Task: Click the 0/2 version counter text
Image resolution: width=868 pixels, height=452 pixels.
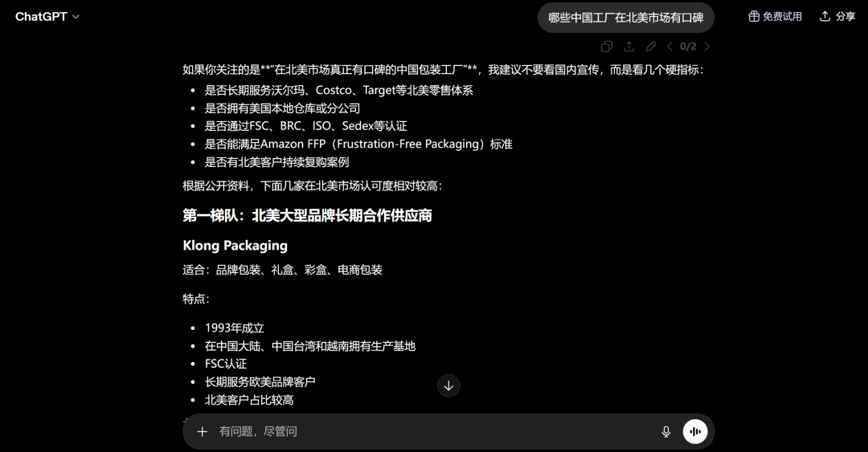Action: click(x=688, y=47)
